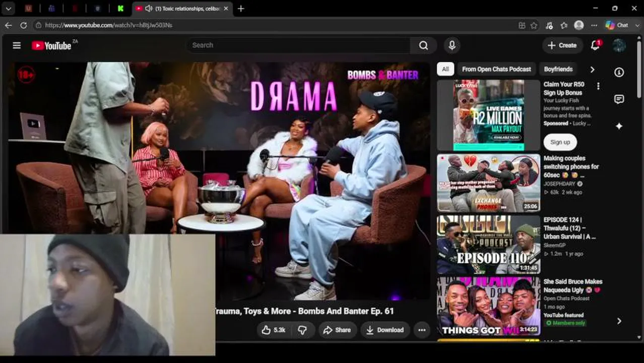Switch to the purple people icon tab
Image resolution: width=644 pixels, height=363 pixels.
click(51, 9)
